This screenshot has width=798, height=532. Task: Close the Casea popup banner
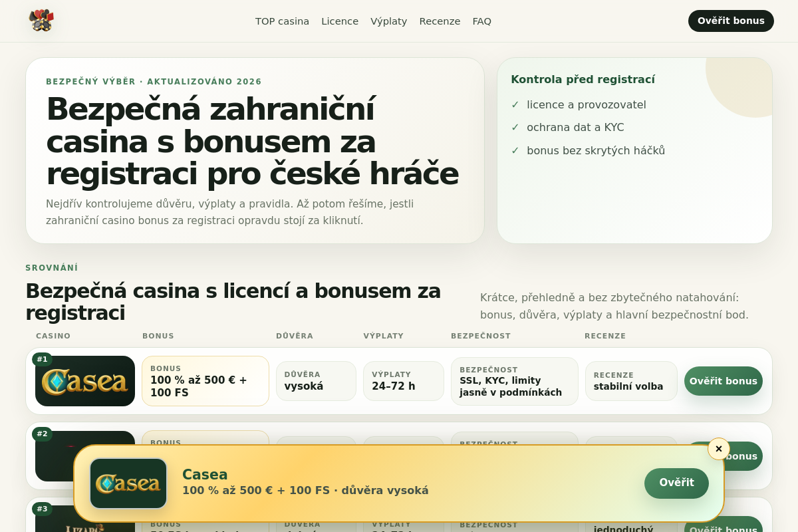pos(719,449)
